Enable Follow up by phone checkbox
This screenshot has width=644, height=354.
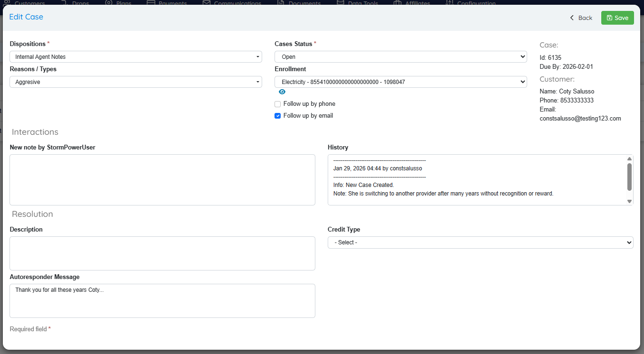tap(278, 104)
